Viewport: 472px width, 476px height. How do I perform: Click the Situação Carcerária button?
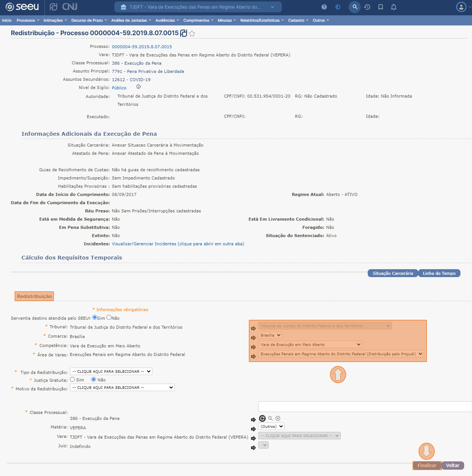[393, 273]
